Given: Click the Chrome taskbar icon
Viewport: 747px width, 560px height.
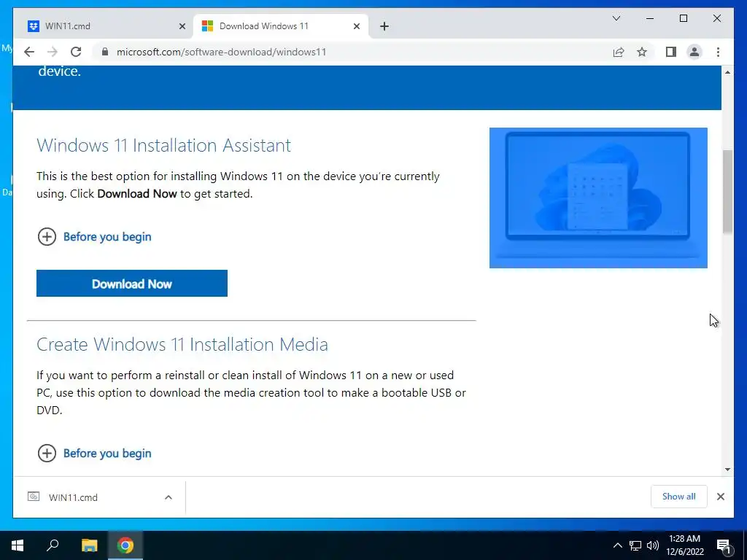Looking at the screenshot, I should [x=125, y=545].
